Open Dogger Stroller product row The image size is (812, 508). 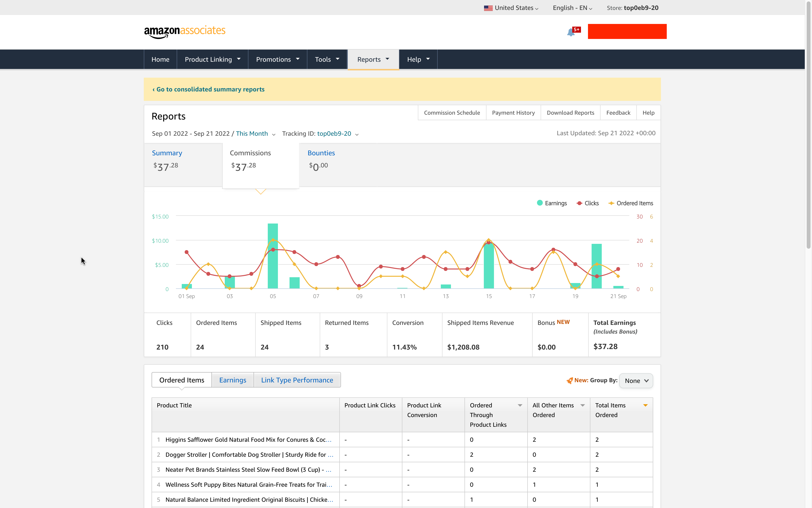(402, 455)
